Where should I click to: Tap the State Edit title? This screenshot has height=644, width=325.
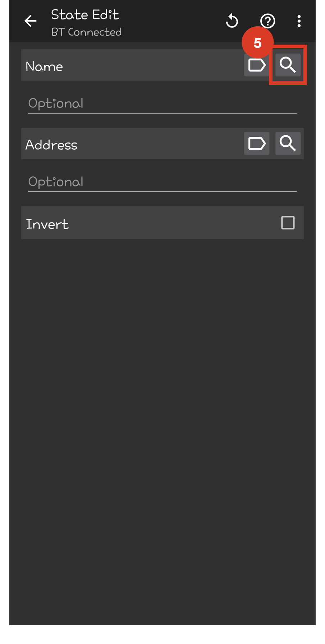point(85,15)
